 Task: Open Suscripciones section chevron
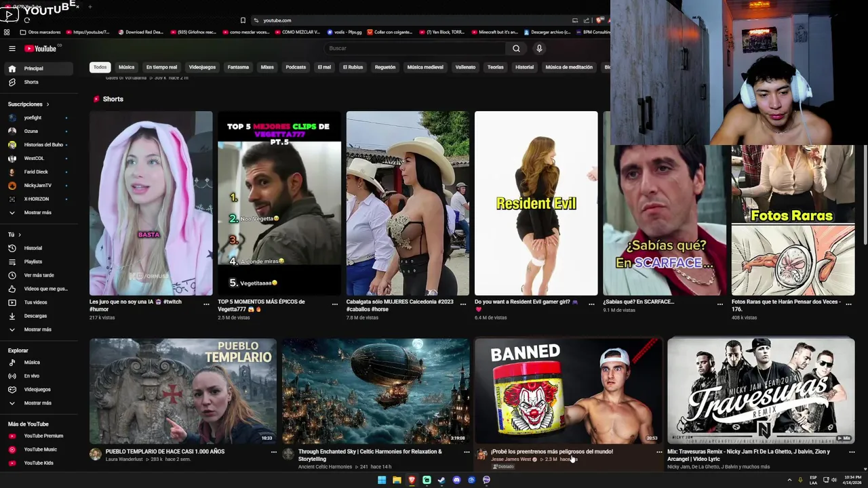click(x=47, y=104)
